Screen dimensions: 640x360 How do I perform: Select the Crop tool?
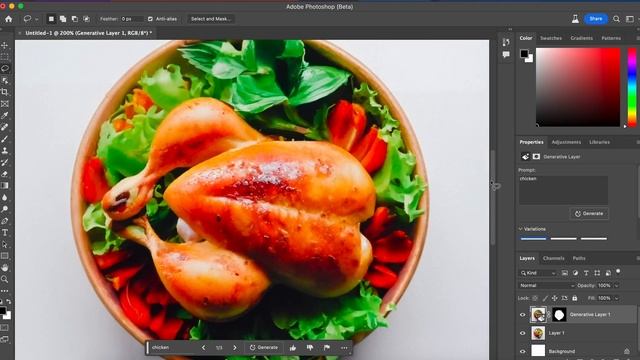(5, 92)
